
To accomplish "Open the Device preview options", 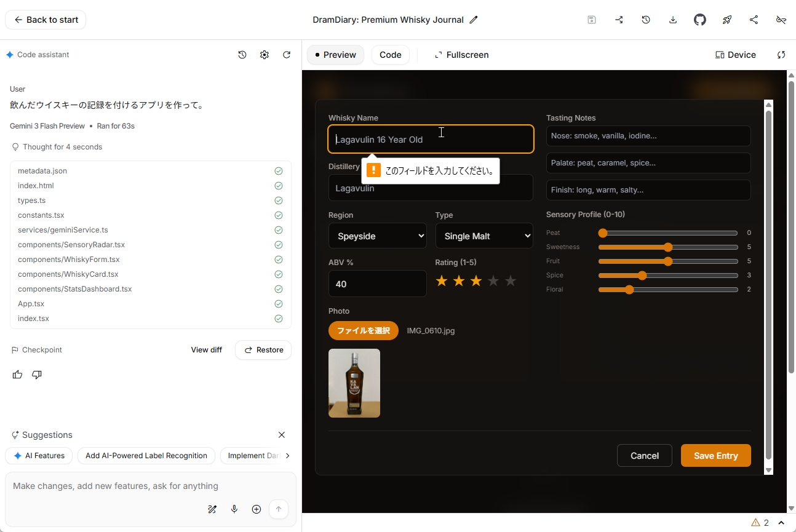I will tap(736, 55).
